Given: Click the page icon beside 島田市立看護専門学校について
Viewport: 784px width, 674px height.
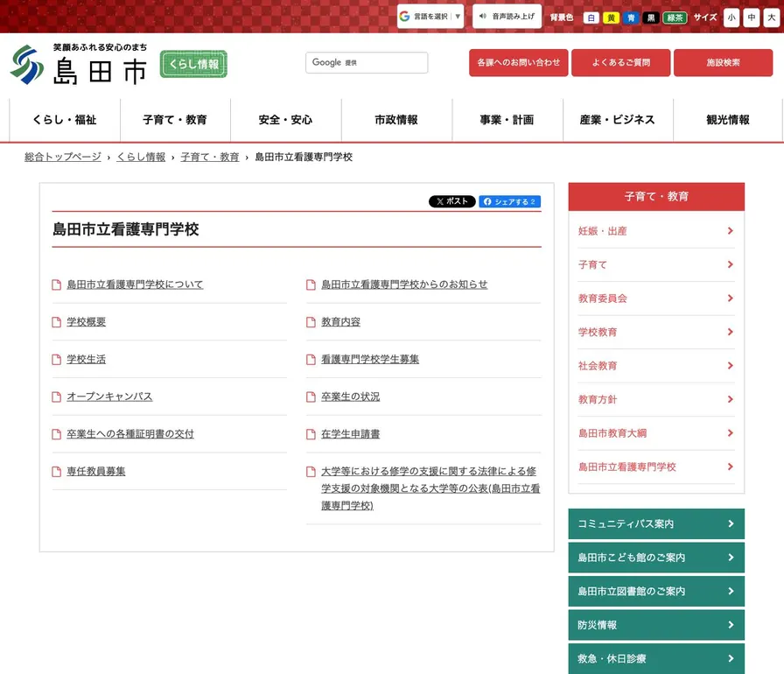Looking at the screenshot, I should coord(57,284).
